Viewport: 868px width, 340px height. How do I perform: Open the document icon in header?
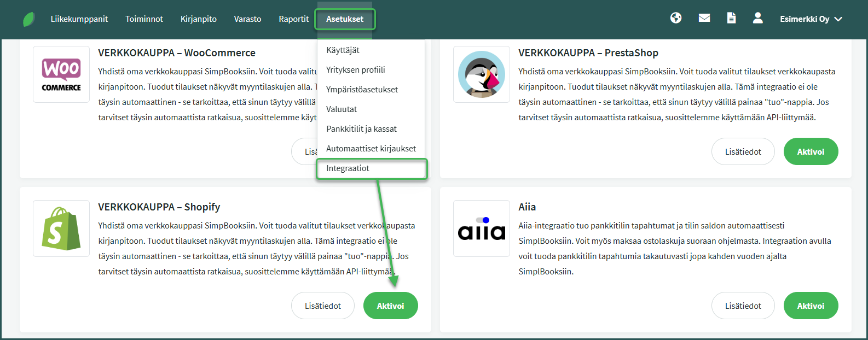point(731,18)
